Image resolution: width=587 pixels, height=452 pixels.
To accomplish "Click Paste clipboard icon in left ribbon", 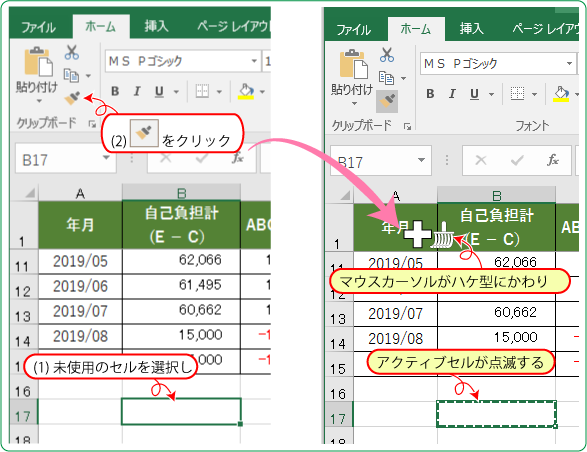I will tap(38, 61).
